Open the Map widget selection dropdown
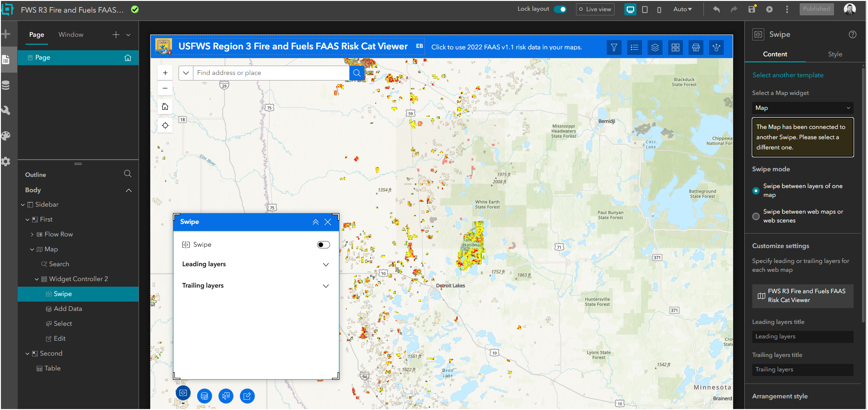 coord(803,108)
